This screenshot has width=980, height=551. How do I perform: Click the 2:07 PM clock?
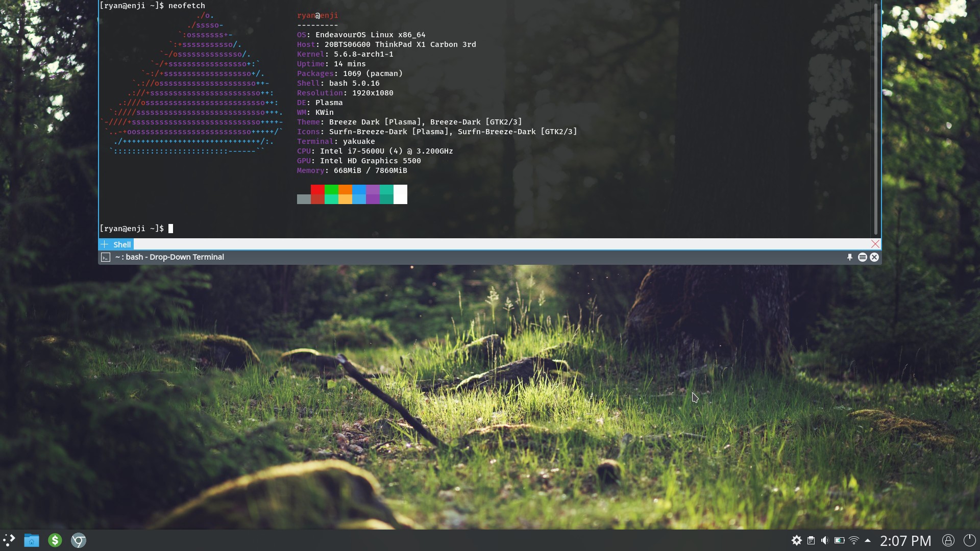(x=905, y=541)
